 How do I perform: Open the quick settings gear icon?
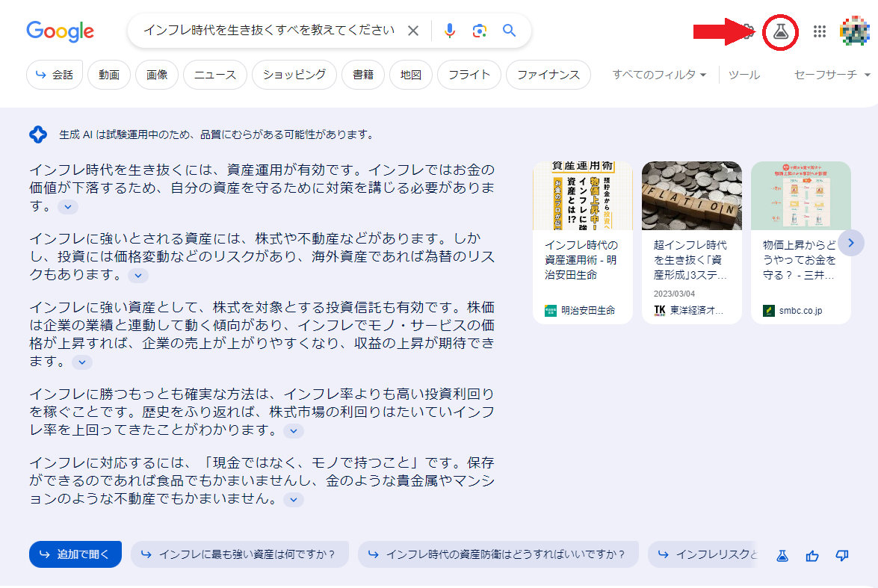tap(747, 31)
